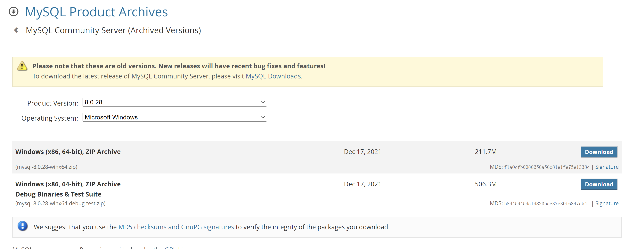
Task: Click the filename mysql-8.0.28-winx64.zip text
Action: point(46,167)
